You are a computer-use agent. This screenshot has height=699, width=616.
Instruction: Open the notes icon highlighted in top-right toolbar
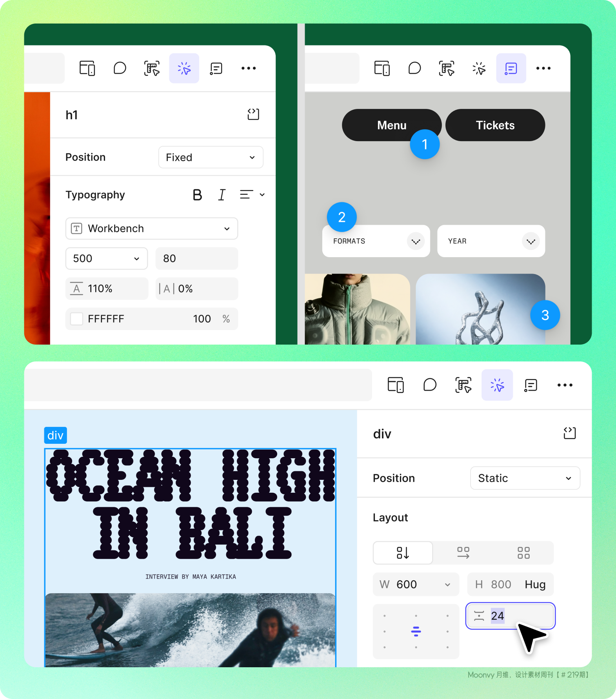pyautogui.click(x=511, y=68)
